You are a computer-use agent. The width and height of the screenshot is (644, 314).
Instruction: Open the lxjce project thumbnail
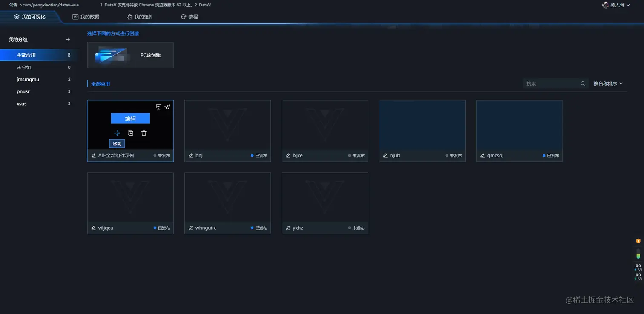click(325, 125)
